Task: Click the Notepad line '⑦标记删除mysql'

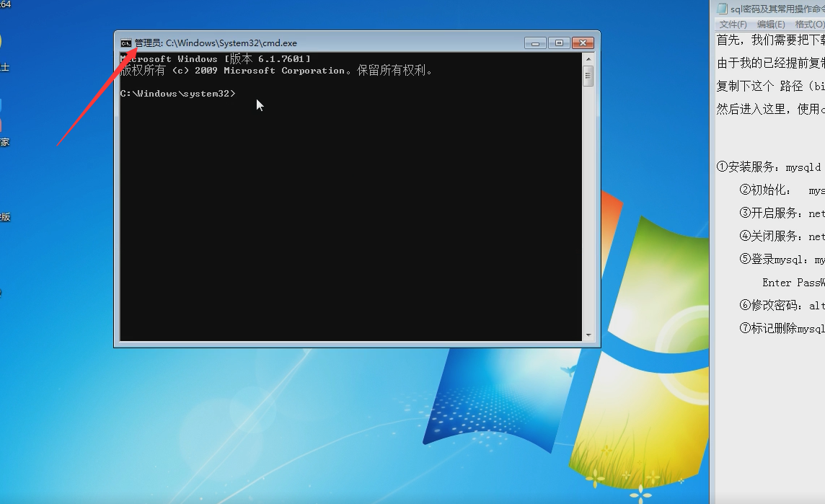Action: pyautogui.click(x=782, y=328)
